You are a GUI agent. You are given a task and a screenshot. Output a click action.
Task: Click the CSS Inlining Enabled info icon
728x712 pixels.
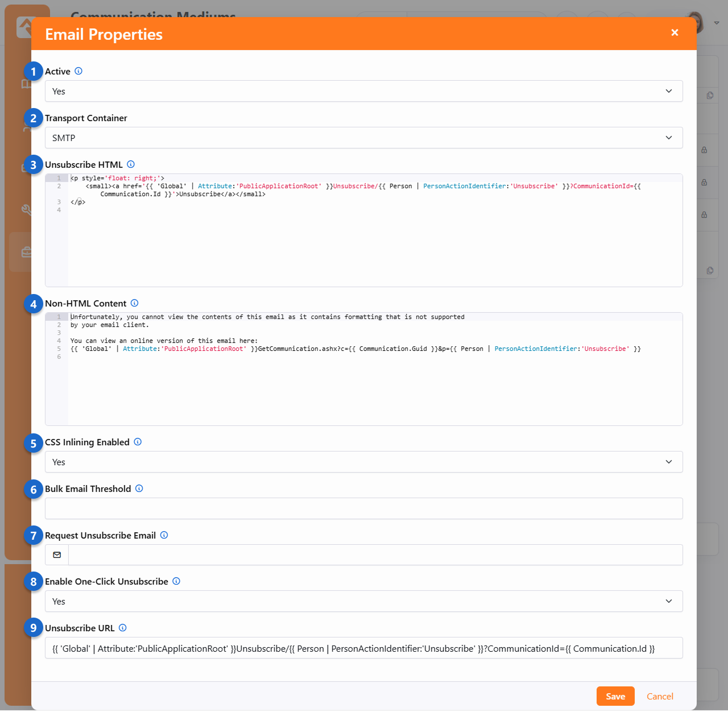tap(138, 442)
